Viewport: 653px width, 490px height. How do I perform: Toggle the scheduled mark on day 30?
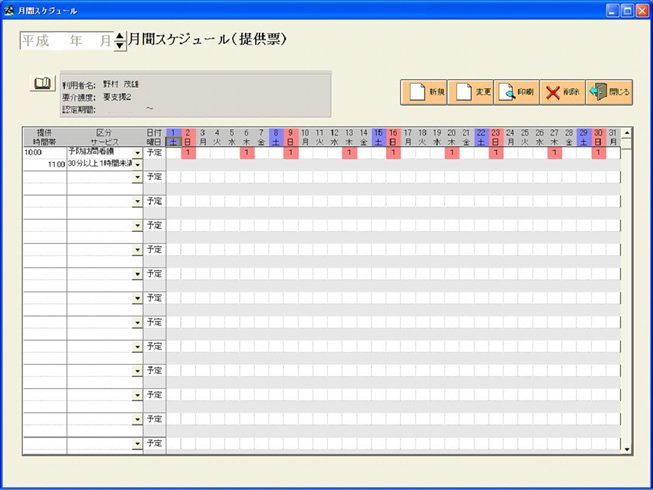pyautogui.click(x=597, y=153)
